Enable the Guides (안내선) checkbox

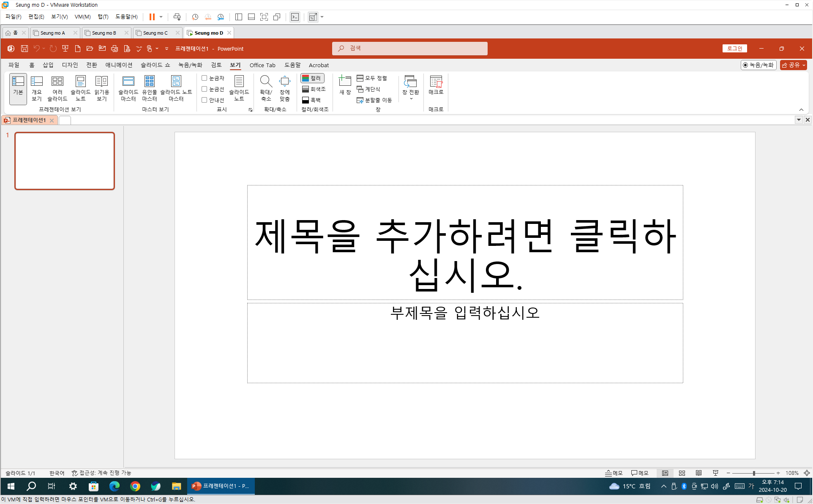(x=205, y=100)
